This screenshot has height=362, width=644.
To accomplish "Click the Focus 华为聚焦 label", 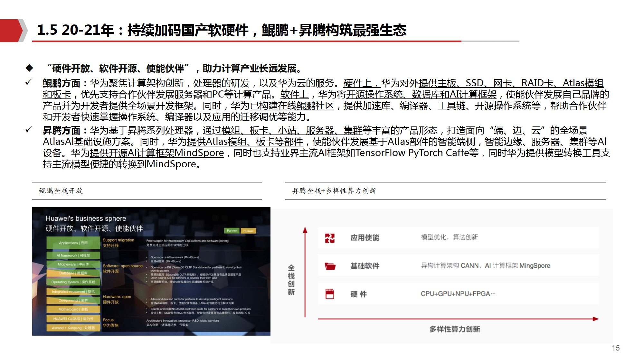I will (x=111, y=323).
